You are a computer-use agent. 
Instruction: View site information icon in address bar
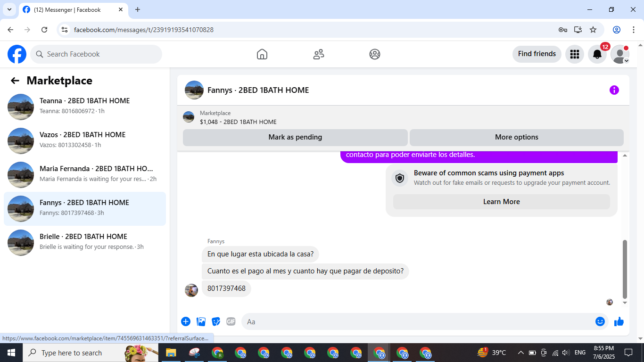click(65, 30)
